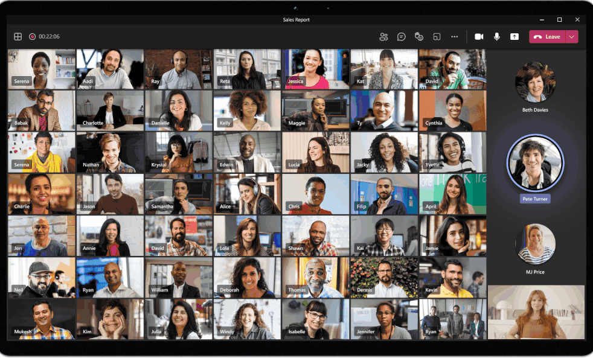Screen dimensions: 593x364
Task: Select Aadi's video tile
Action: pyautogui.click(x=110, y=69)
